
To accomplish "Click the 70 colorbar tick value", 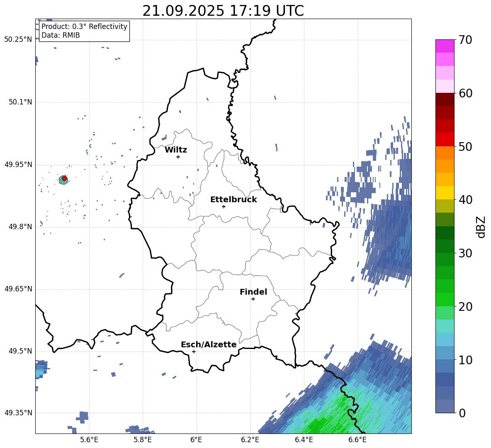I will 465,40.
